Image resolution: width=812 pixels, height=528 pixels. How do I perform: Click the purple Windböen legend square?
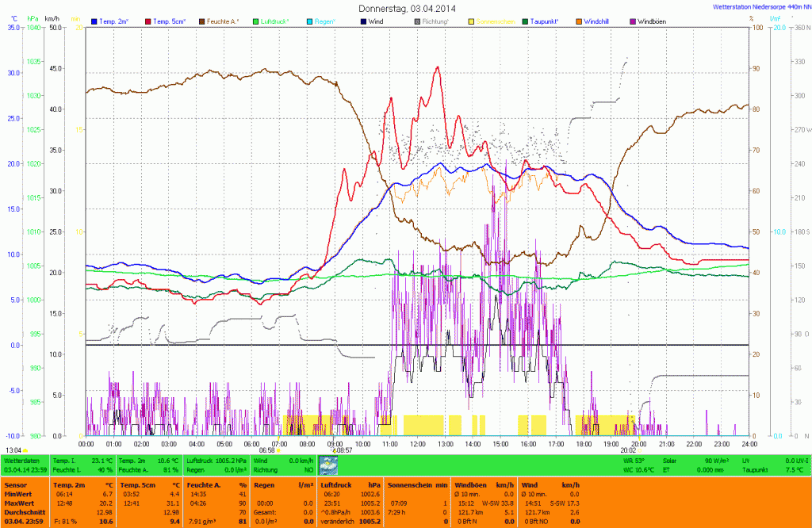coord(633,21)
